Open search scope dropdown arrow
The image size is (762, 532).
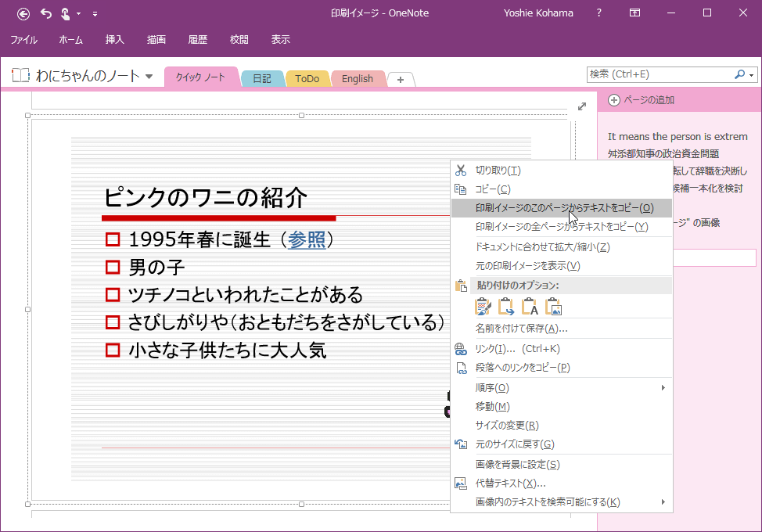point(752,75)
